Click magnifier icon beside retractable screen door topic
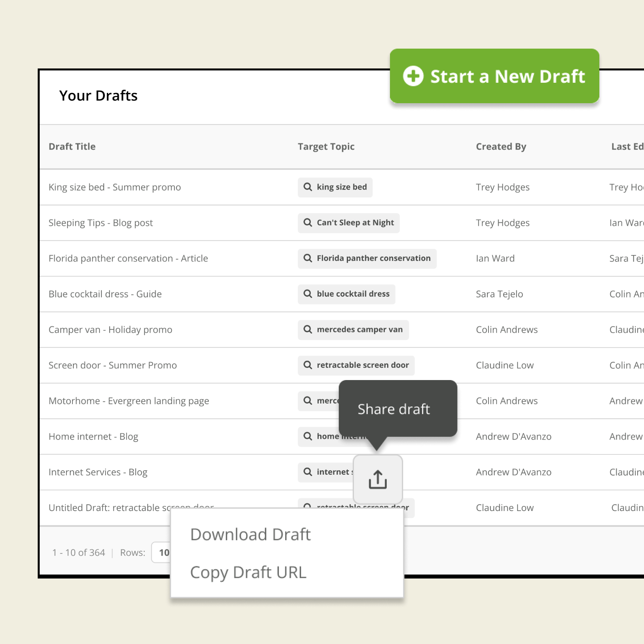644x644 pixels. [308, 365]
